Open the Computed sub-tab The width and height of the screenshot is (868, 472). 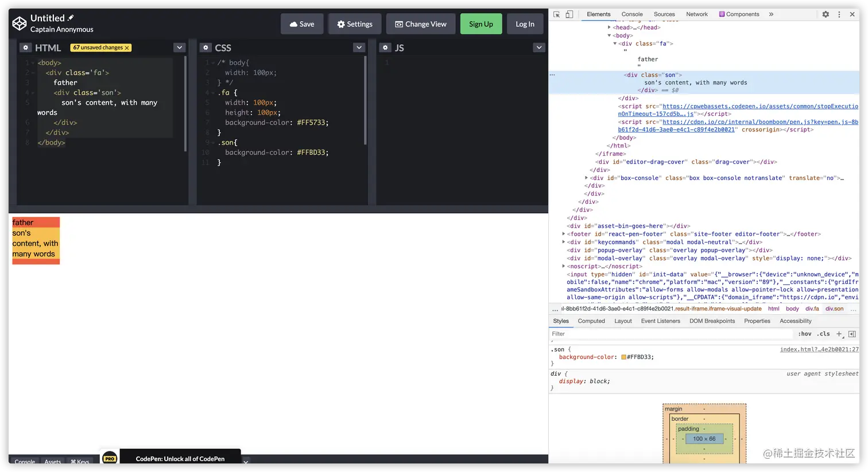[591, 321]
